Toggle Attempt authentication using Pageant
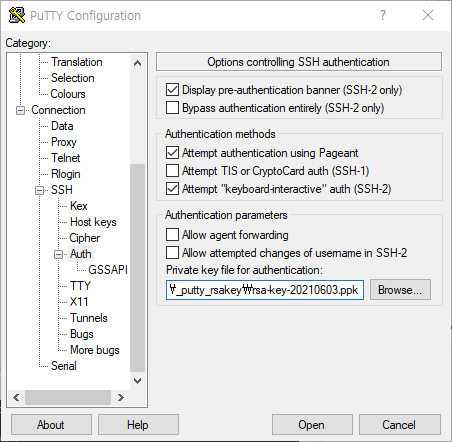The height and width of the screenshot is (442, 452). click(172, 153)
